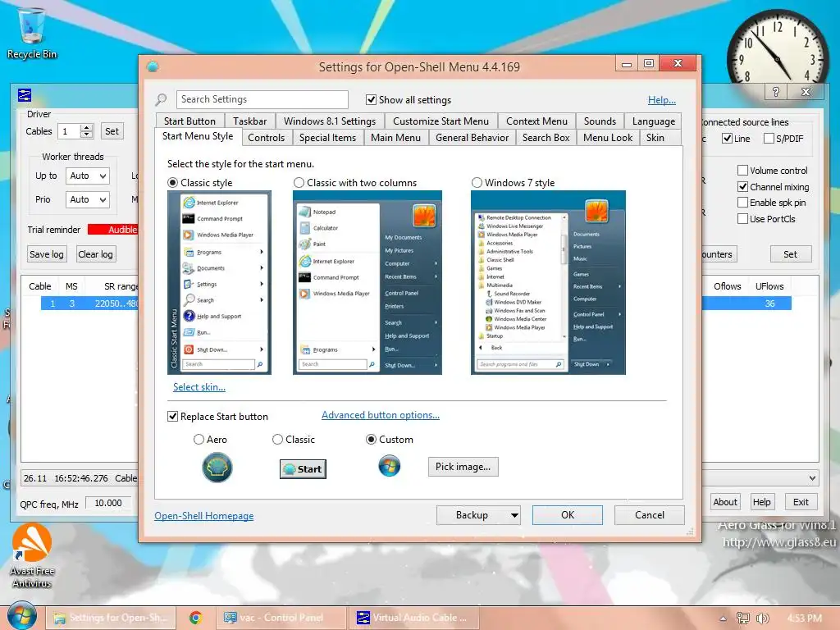Show hidden tray icons arrow
The image size is (840, 630).
pos(723,619)
